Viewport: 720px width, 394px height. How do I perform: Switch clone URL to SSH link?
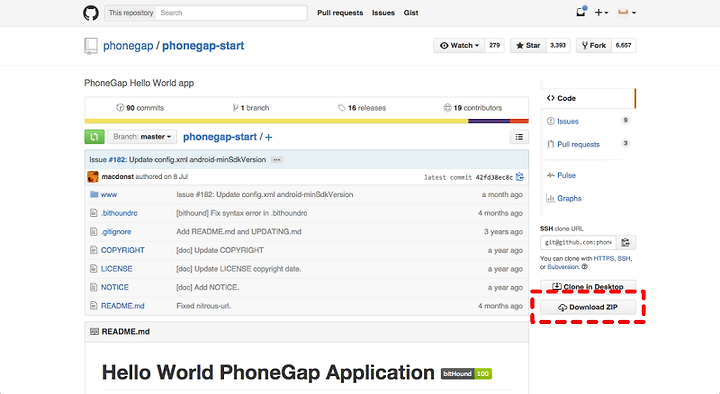624,259
